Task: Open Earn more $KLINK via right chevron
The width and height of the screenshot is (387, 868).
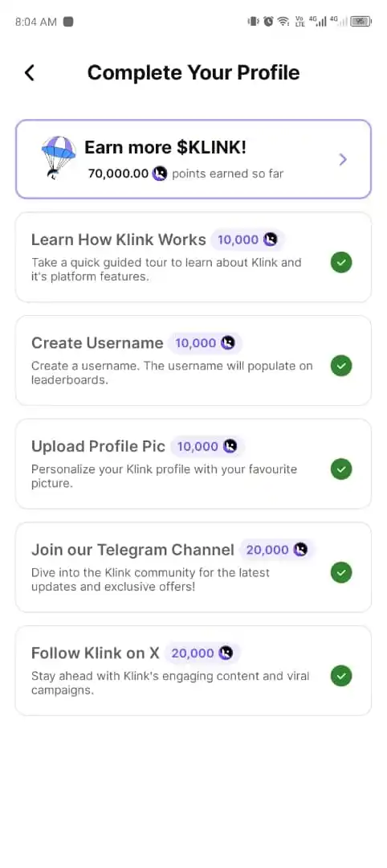Action: (343, 159)
